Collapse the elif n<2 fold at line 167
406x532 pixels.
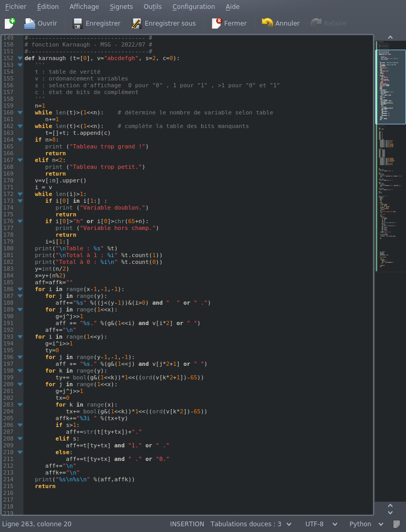click(x=20, y=160)
